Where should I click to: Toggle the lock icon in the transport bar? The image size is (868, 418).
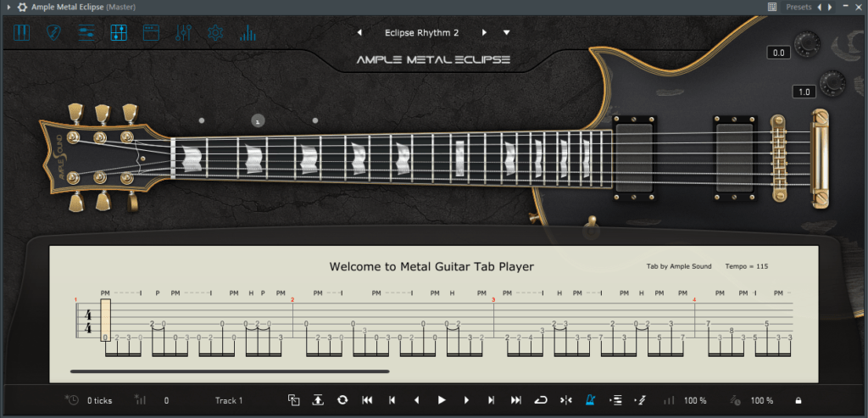(798, 400)
